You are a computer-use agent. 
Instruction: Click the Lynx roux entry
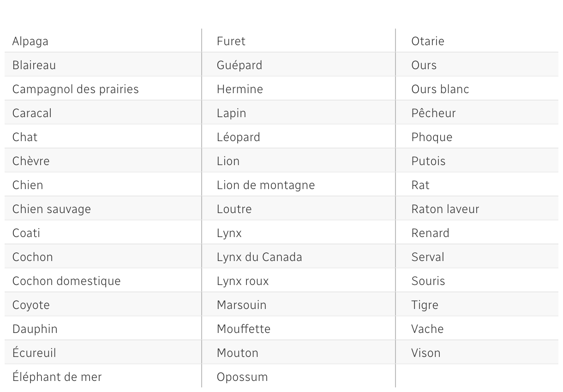pos(243,281)
